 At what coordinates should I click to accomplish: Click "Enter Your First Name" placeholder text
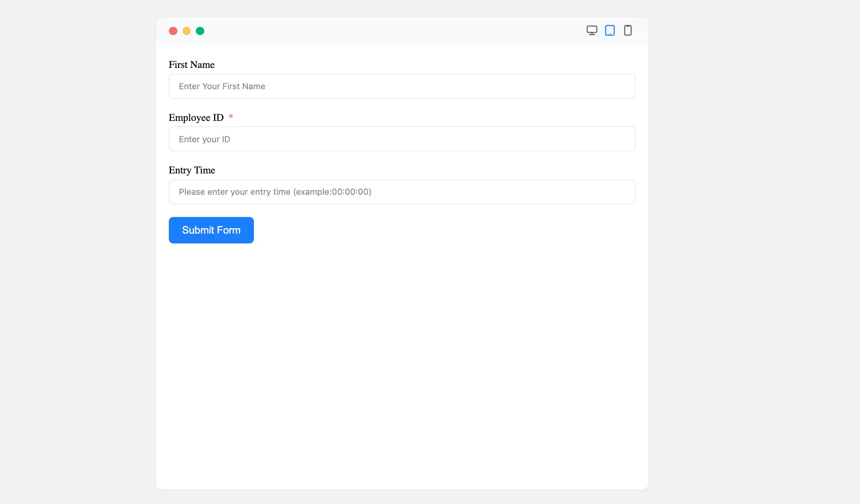[222, 86]
